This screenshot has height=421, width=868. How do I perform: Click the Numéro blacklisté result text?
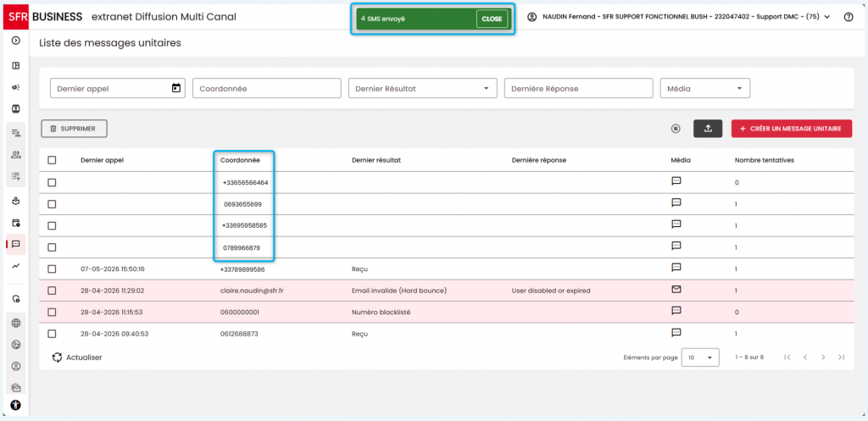(381, 312)
